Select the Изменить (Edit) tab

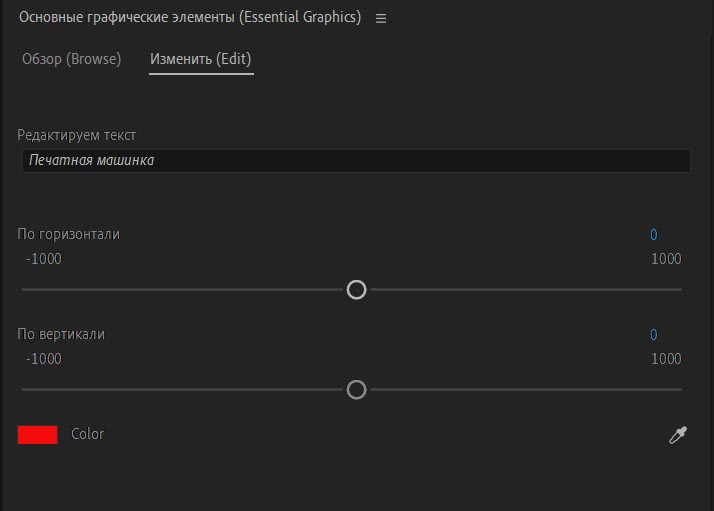tap(201, 59)
